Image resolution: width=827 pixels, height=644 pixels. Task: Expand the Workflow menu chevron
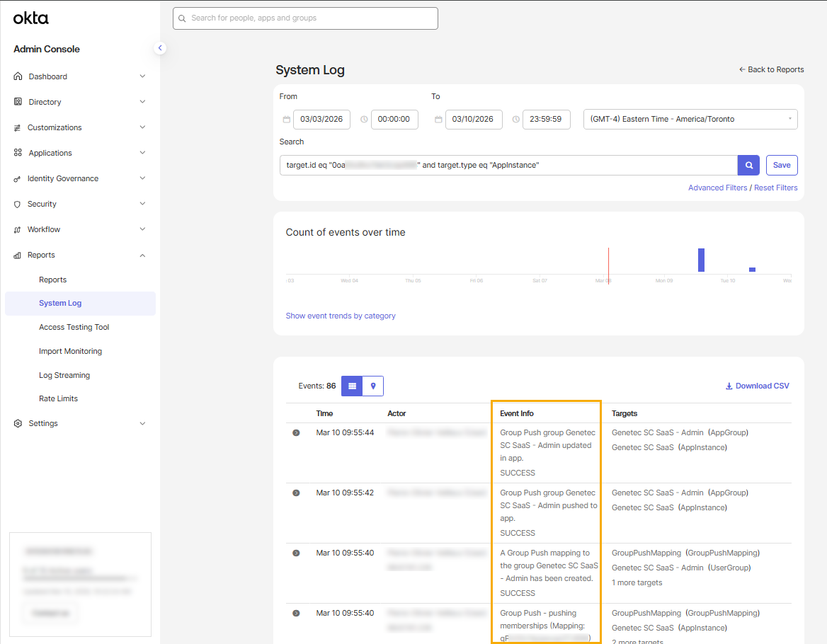(142, 229)
